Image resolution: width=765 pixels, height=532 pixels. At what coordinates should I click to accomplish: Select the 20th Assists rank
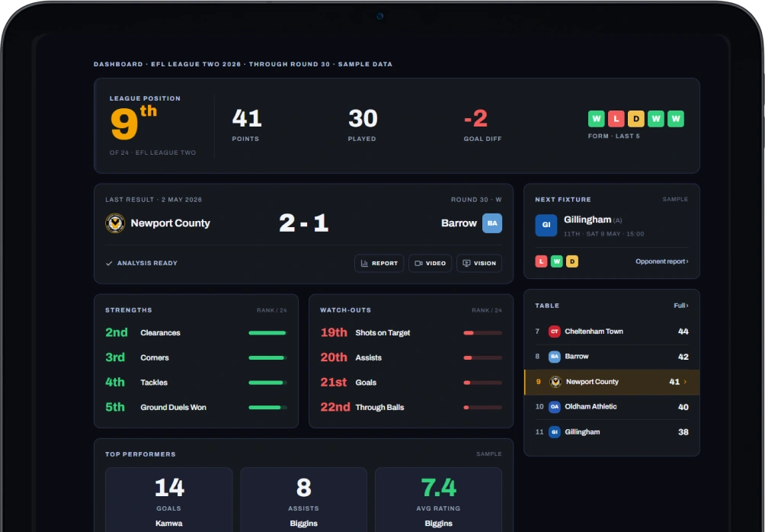[x=334, y=357]
